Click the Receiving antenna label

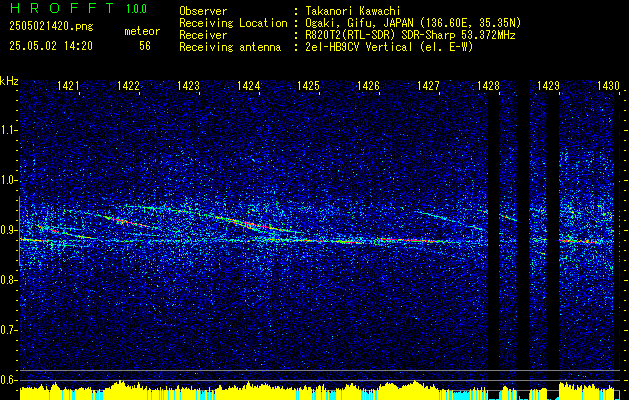(x=230, y=47)
